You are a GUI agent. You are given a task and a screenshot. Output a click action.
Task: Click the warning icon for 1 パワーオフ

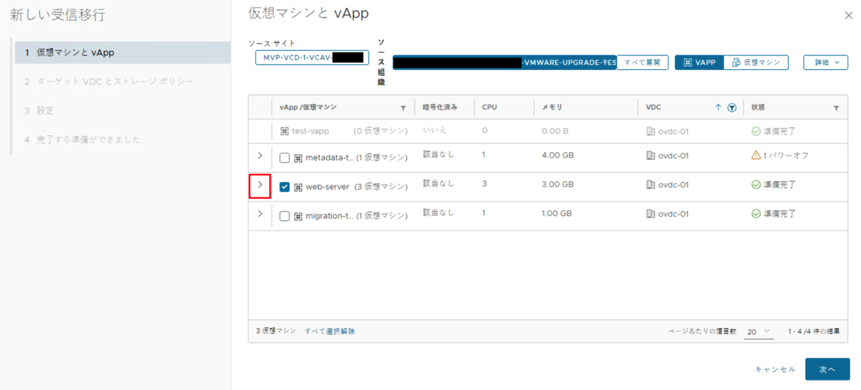756,155
